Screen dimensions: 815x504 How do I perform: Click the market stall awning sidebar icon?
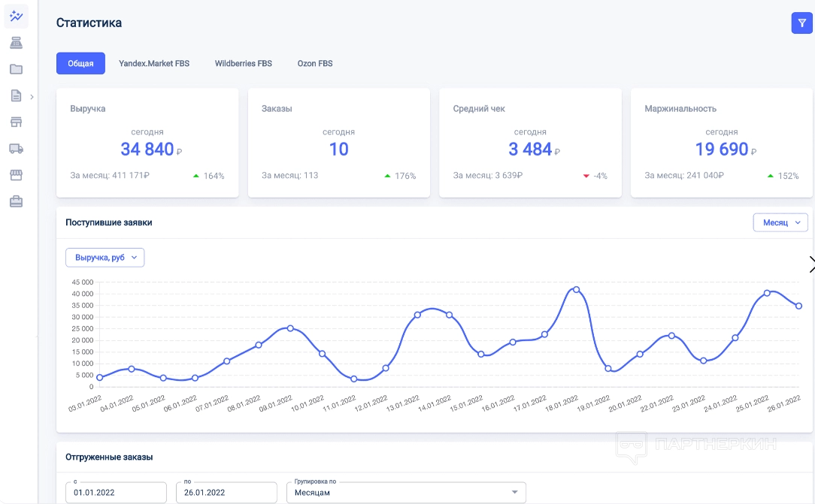[16, 175]
